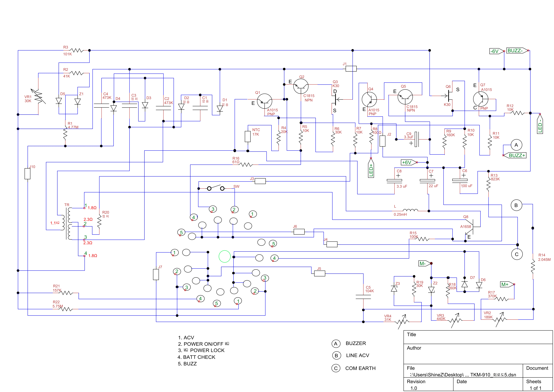The width and height of the screenshot is (554, 392).
Task: Click the J3 jumper block
Action: pos(260,181)
